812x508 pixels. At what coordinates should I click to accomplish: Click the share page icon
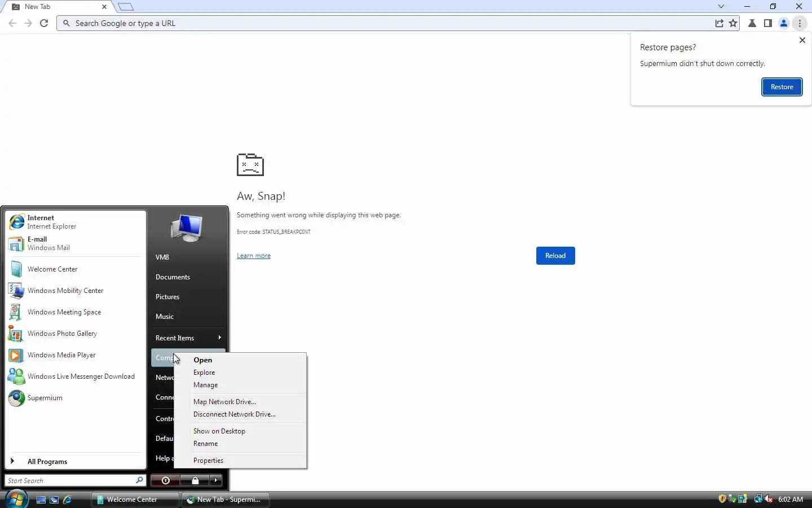719,23
